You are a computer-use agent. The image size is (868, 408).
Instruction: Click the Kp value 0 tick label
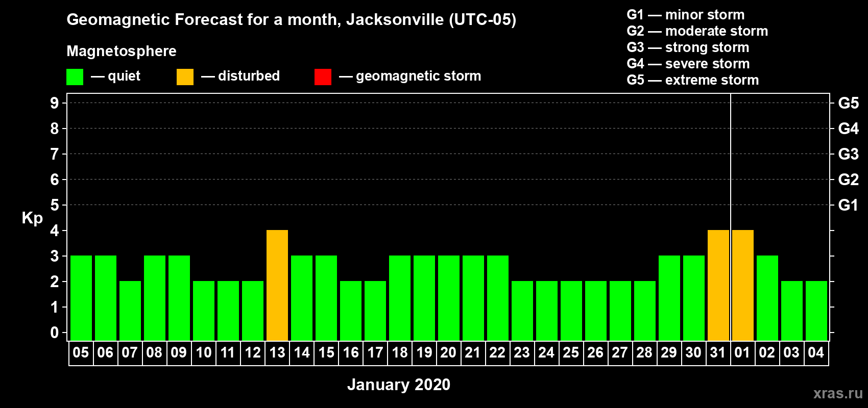click(55, 333)
